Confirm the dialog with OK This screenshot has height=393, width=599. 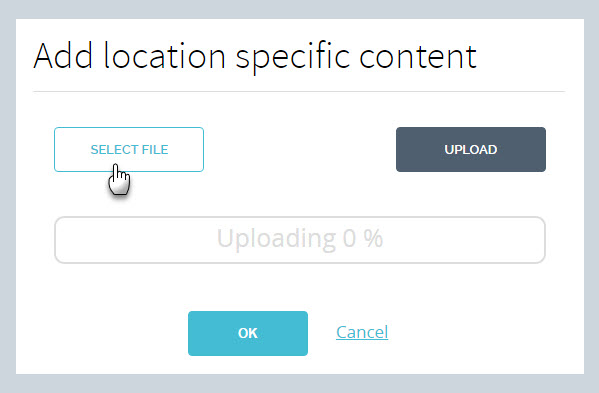click(x=248, y=333)
